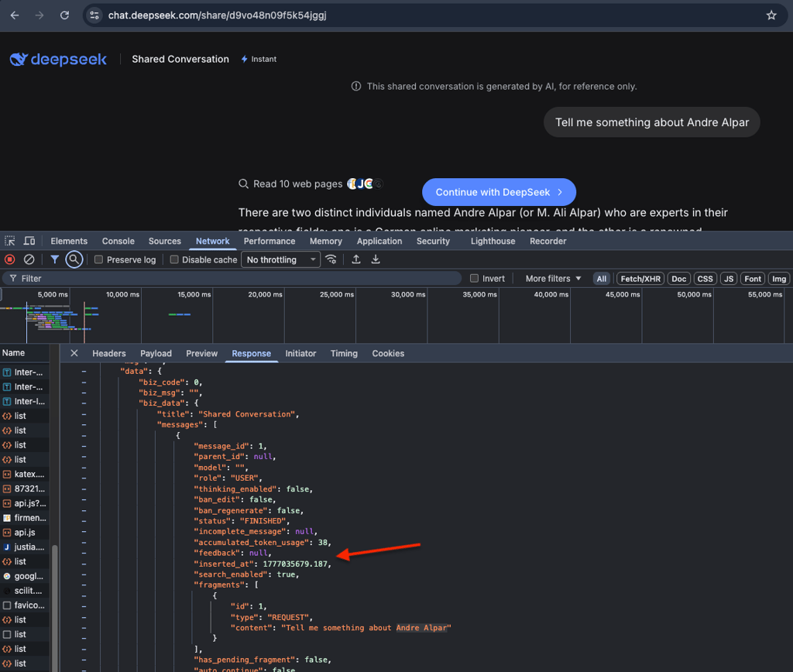Image resolution: width=793 pixels, height=672 pixels.
Task: Click the search magnifier beside Read 10 web pages
Action: 243,183
